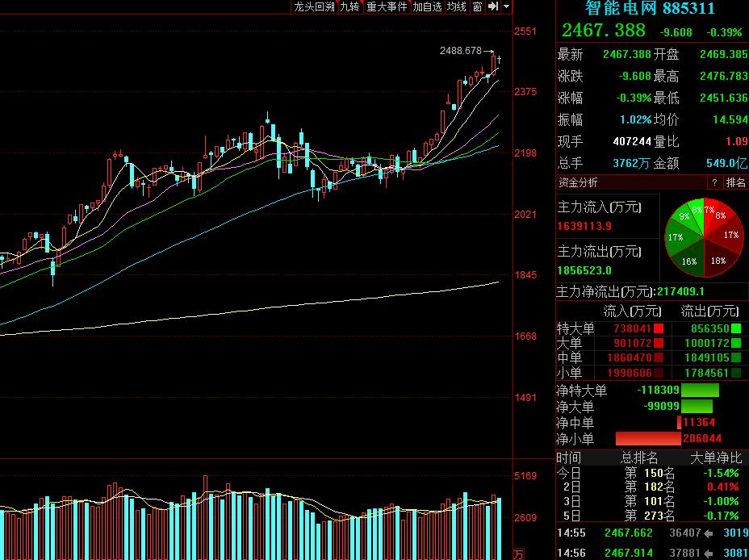Open 重大事件 events overlay

(387, 6)
